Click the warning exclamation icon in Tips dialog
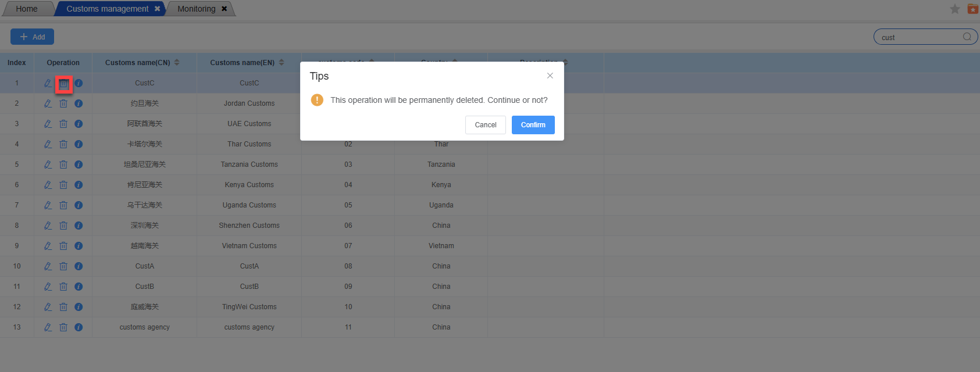980x372 pixels. (317, 100)
